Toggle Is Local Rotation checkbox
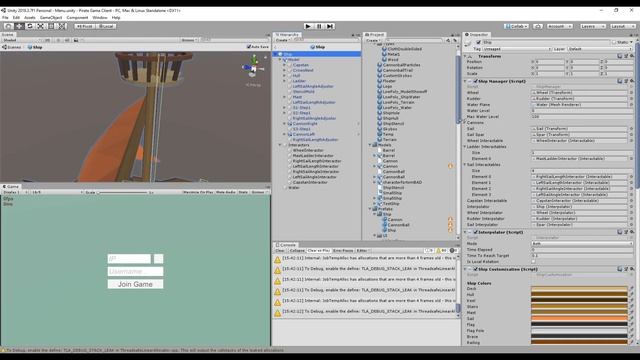 [533, 262]
